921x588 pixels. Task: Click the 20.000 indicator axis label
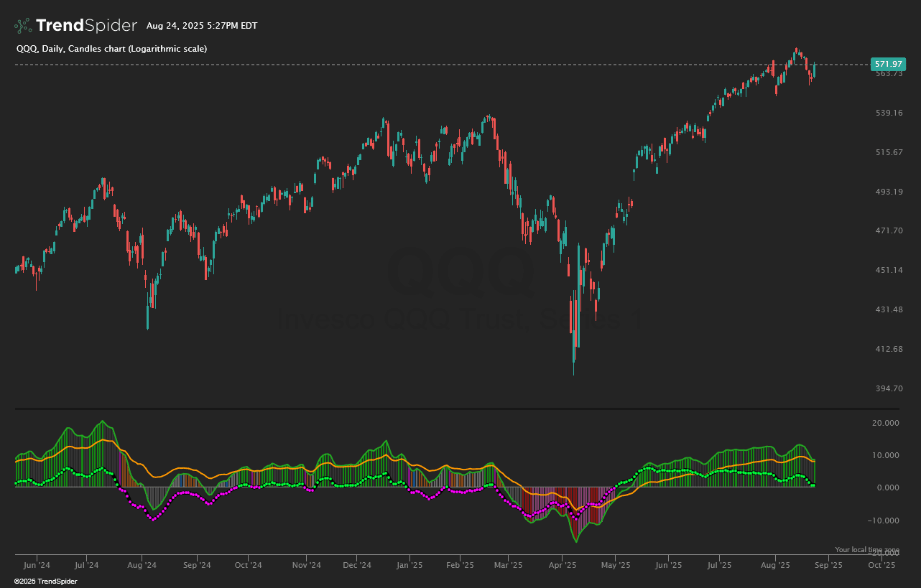pyautogui.click(x=886, y=423)
